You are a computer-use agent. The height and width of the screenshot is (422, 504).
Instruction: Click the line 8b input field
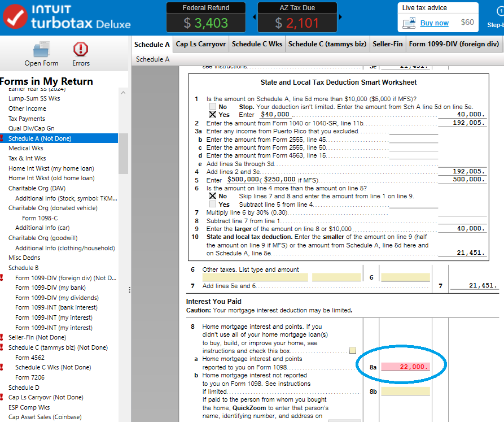tap(405, 391)
